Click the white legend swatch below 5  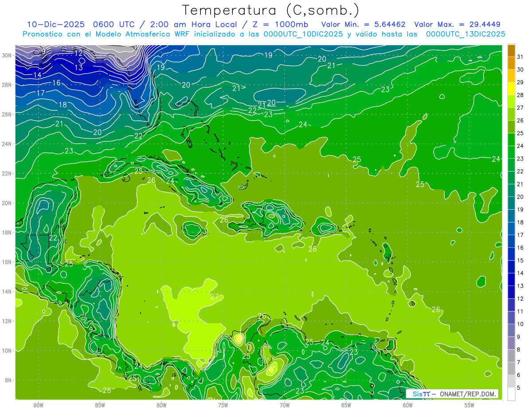(511, 394)
